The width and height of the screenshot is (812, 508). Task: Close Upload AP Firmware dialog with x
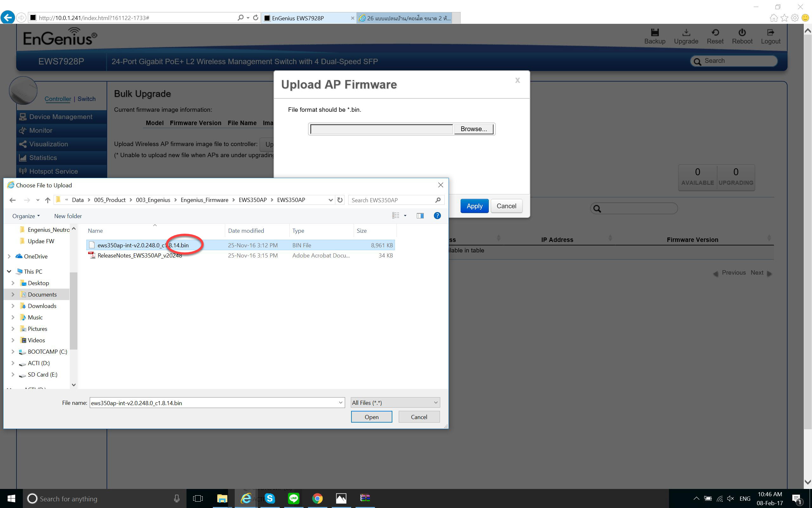coord(517,80)
